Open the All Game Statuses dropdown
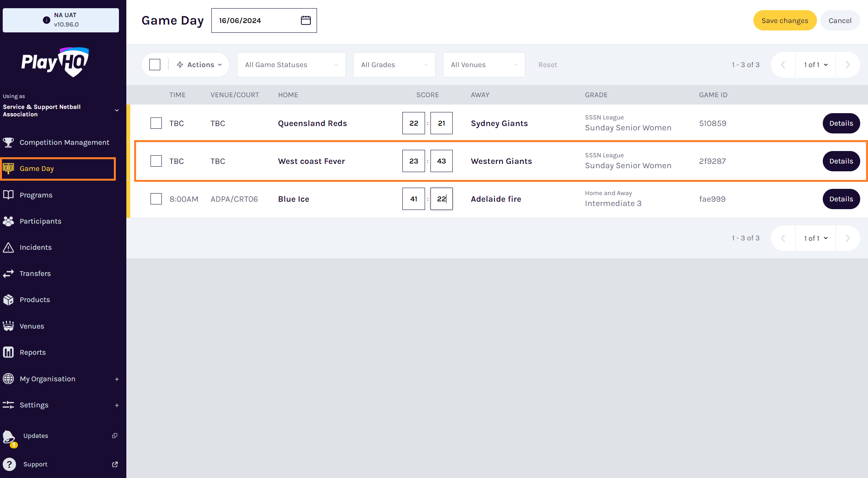Viewport: 868px width, 478px height. [x=291, y=65]
